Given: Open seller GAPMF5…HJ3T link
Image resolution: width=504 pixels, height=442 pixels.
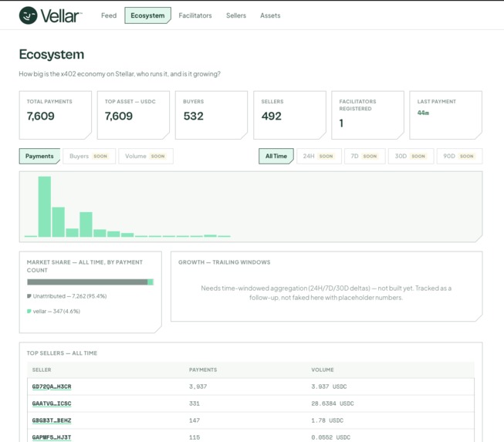Looking at the screenshot, I should (x=52, y=437).
